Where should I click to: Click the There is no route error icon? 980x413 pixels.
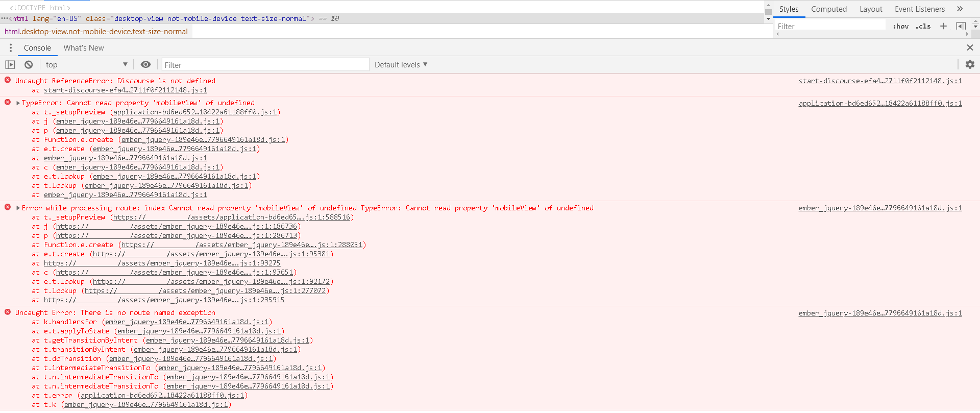8,312
